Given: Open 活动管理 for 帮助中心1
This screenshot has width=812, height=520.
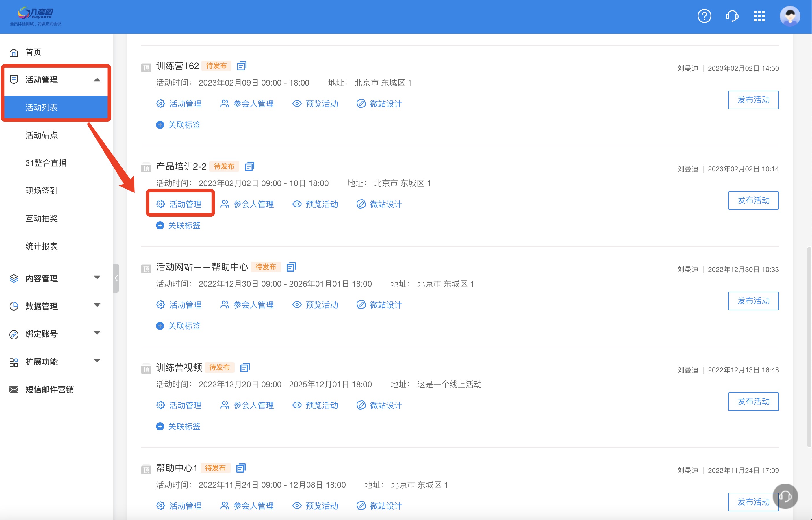Looking at the screenshot, I should click(179, 506).
